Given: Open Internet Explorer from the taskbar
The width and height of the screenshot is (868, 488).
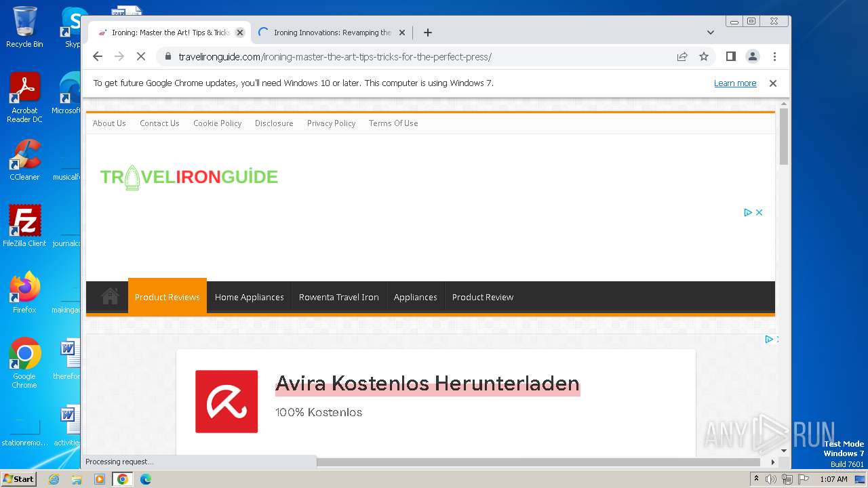Looking at the screenshot, I should (x=54, y=479).
